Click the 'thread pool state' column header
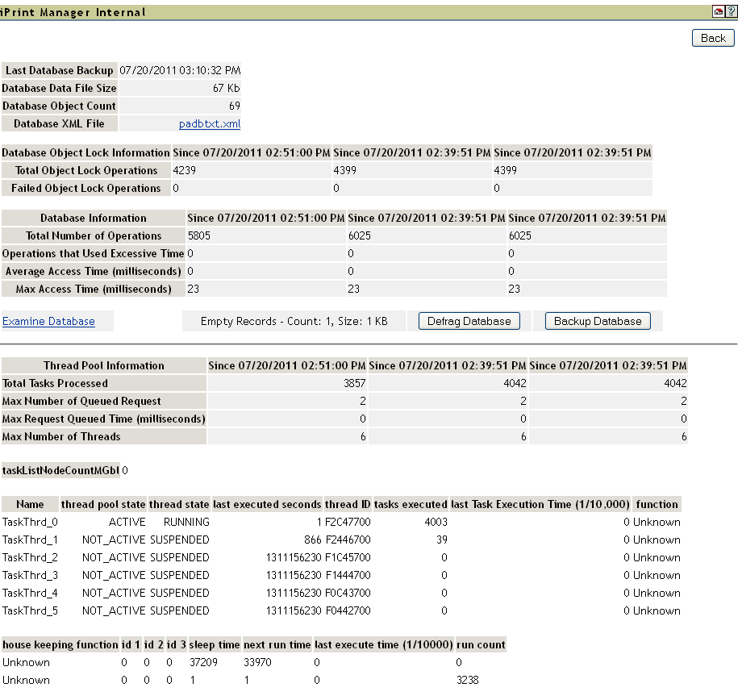Image resolution: width=738 pixels, height=700 pixels. pos(103,504)
